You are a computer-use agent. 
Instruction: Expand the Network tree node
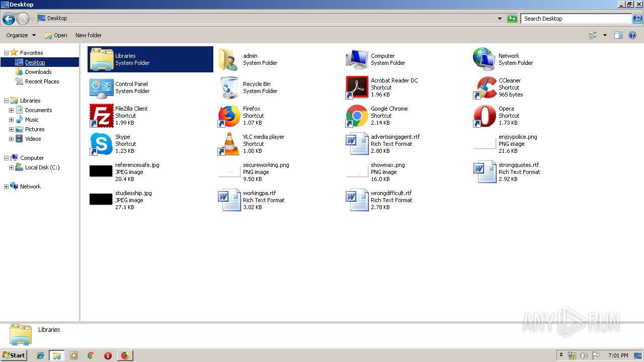[6, 187]
